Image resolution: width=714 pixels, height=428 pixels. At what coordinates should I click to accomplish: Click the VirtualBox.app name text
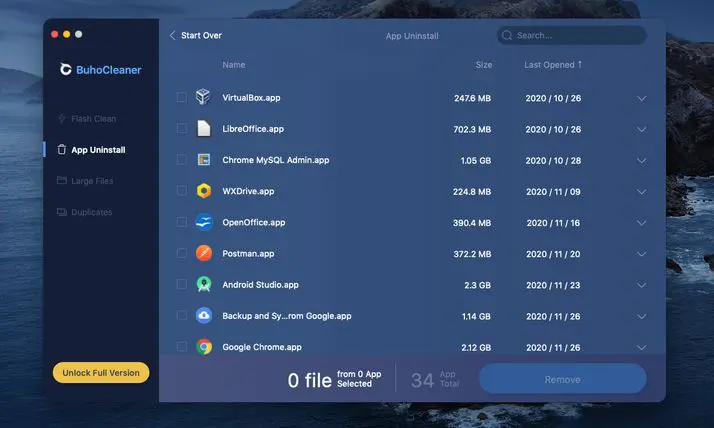point(251,97)
